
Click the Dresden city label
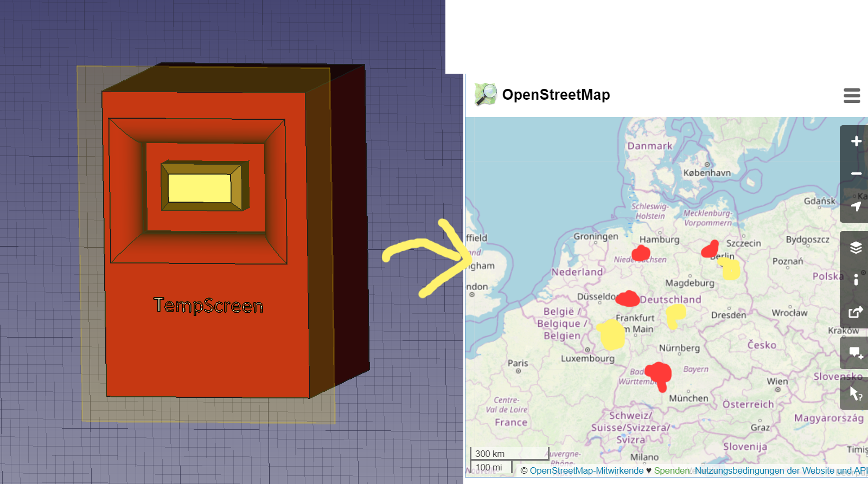[x=729, y=315]
